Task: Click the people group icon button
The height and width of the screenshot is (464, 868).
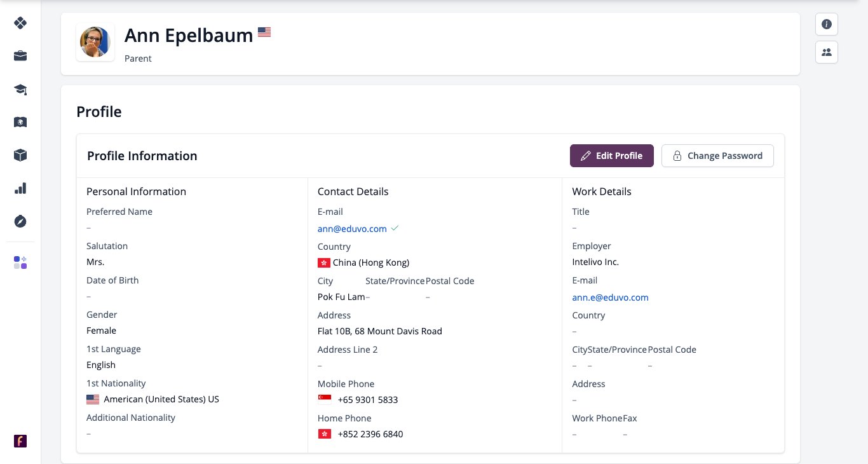Action: (x=827, y=52)
